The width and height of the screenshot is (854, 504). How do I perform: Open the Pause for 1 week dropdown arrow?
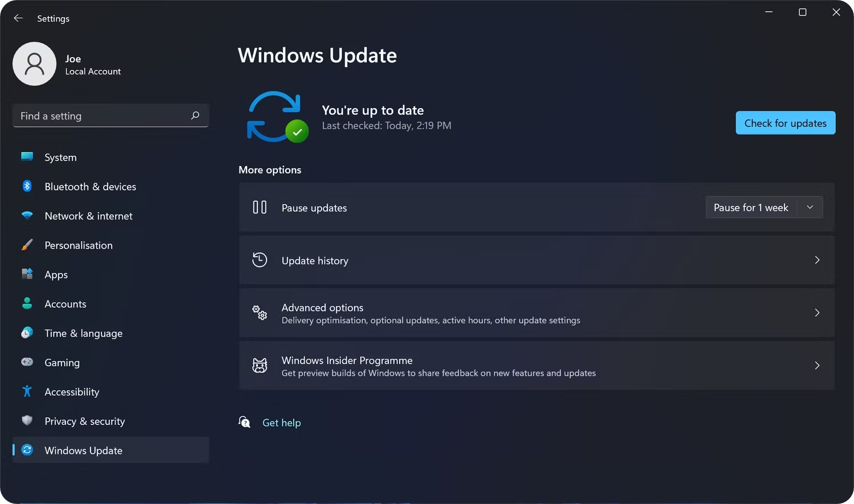810,208
